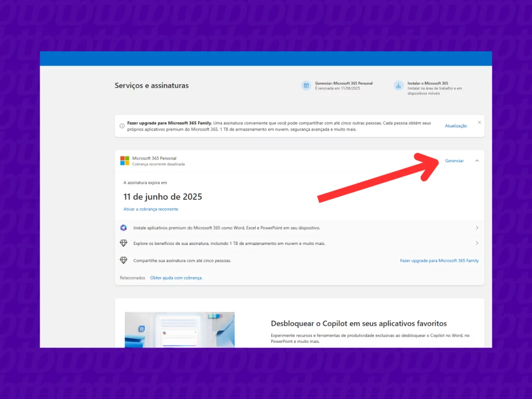This screenshot has height=399, width=532.
Task: Click the Instale aplicativos premium row text
Action: pos(227,228)
